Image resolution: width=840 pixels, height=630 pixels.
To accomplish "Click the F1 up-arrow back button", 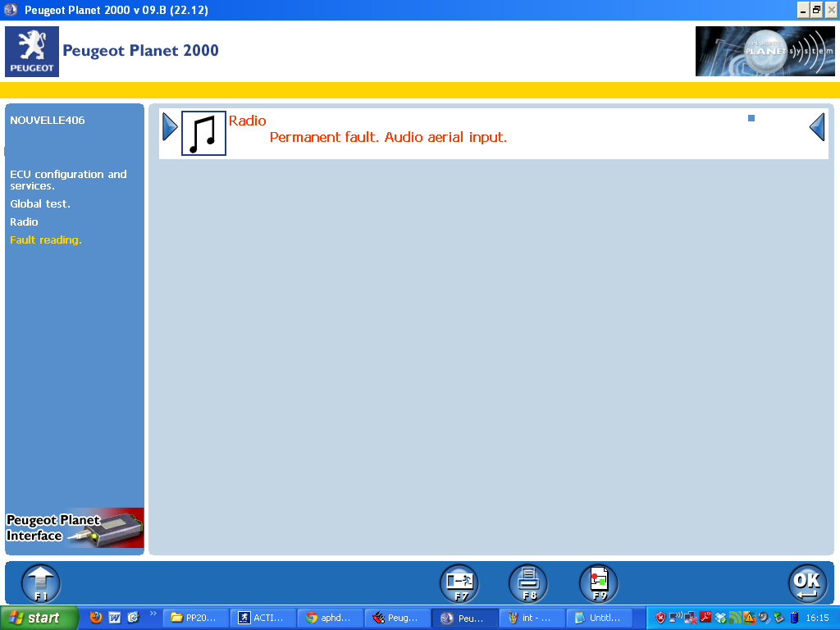I will [41, 583].
